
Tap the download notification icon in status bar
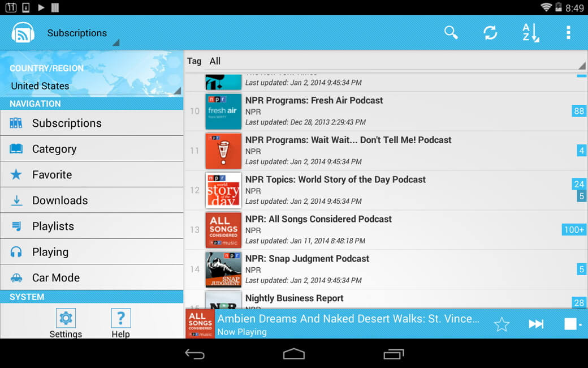(26, 7)
